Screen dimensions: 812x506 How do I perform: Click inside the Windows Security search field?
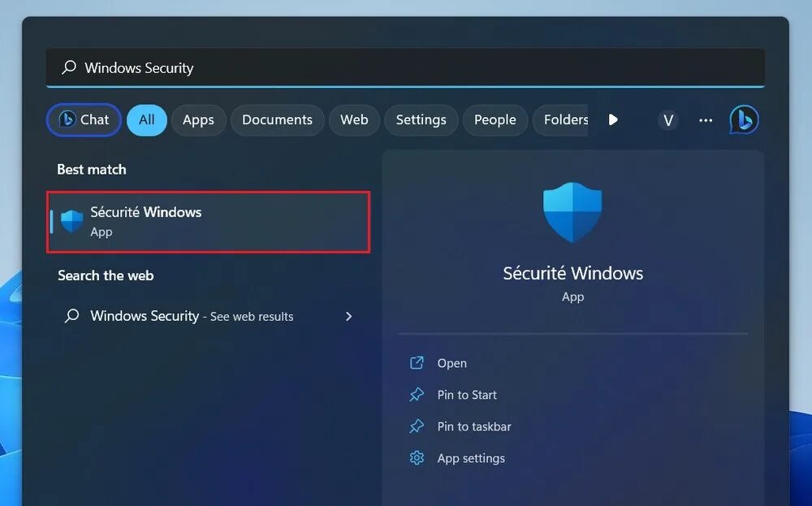pyautogui.click(x=405, y=67)
